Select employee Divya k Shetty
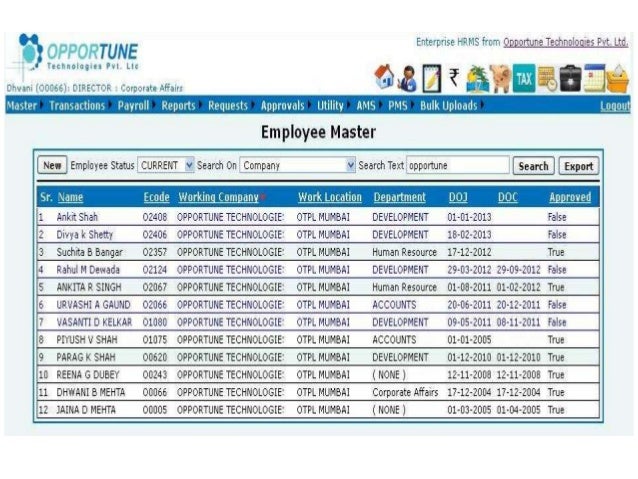Image resolution: width=638 pixels, height=479 pixels. tap(85, 235)
